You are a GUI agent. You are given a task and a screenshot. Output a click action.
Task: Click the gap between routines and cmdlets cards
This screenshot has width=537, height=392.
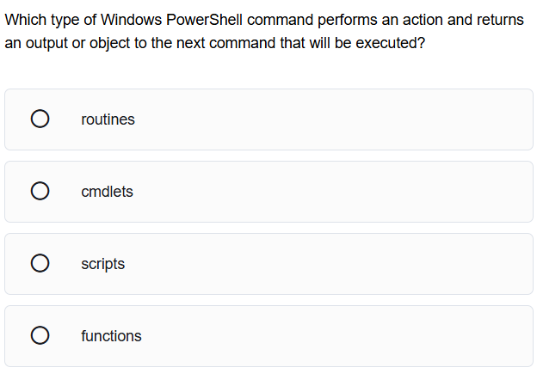(268, 156)
